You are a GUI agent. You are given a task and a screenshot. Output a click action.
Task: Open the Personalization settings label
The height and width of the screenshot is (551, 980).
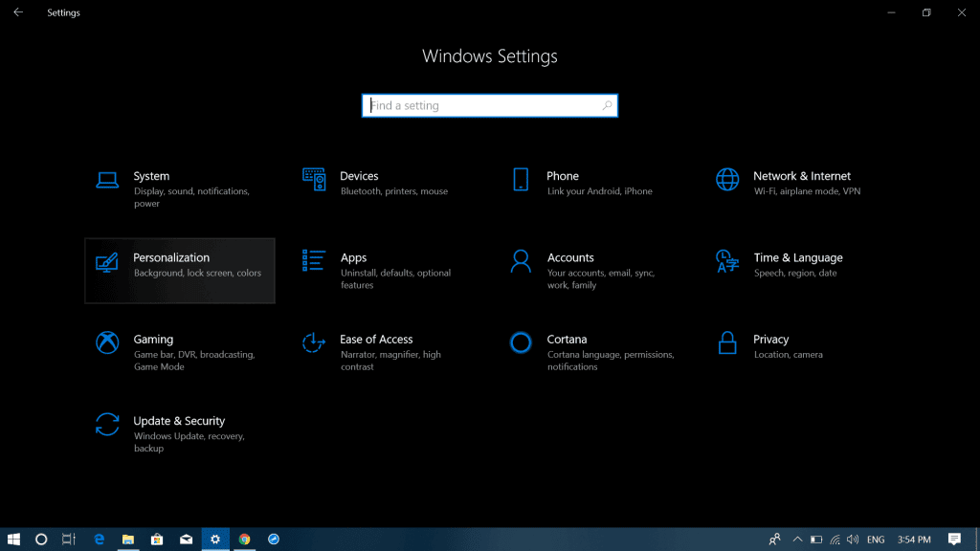tap(171, 258)
